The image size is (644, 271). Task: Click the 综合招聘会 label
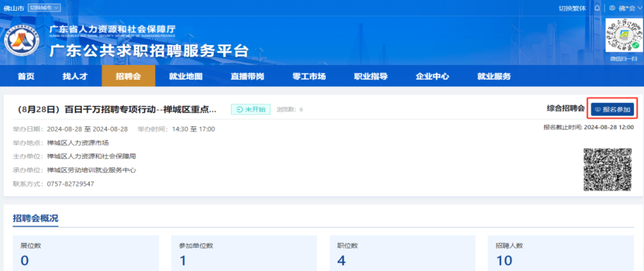pyautogui.click(x=565, y=109)
